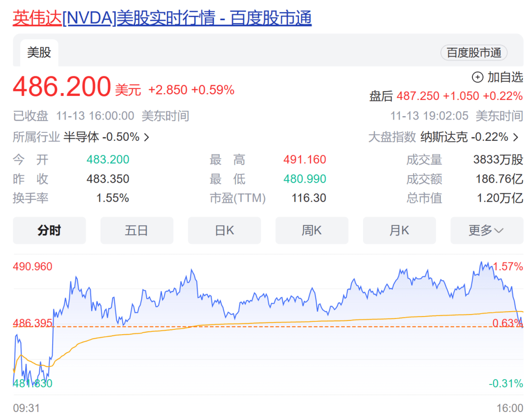Click the 市盈(TTM) 116.30 value
Screen dimensions: 532x414
click(308, 198)
